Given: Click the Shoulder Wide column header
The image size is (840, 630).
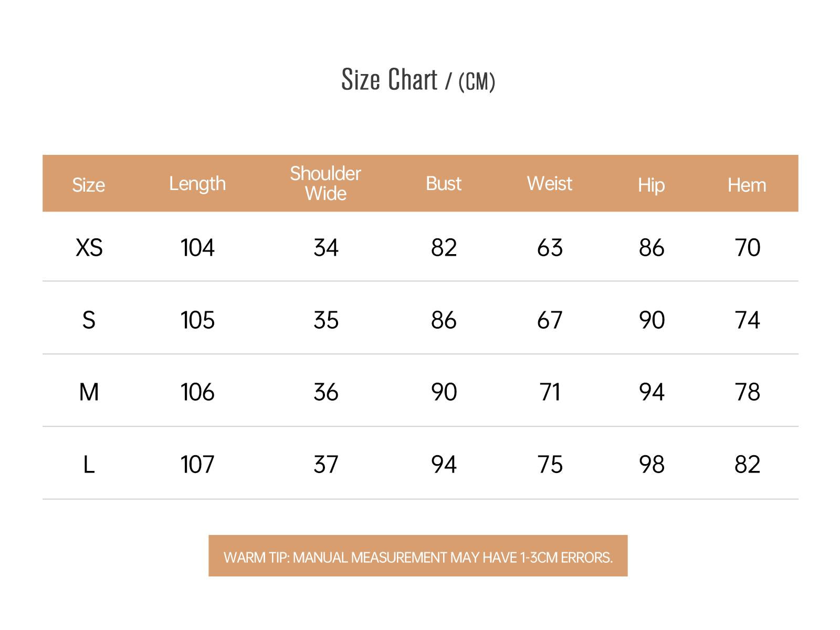Looking at the screenshot, I should point(325,183).
